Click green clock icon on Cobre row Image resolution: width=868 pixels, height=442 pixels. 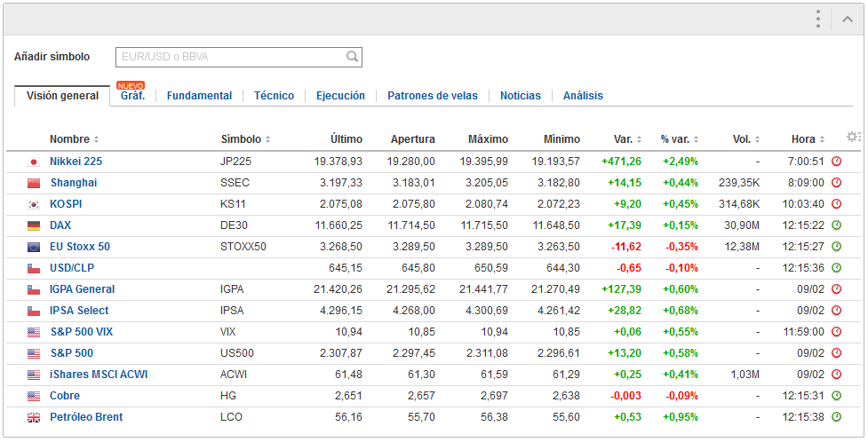(836, 396)
